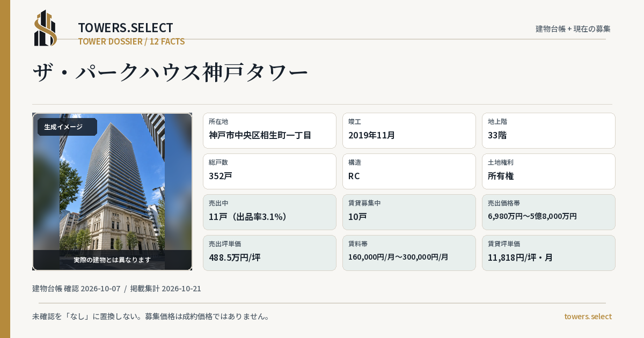Select the ザ・パークハウス神戸タワー title

click(x=171, y=72)
